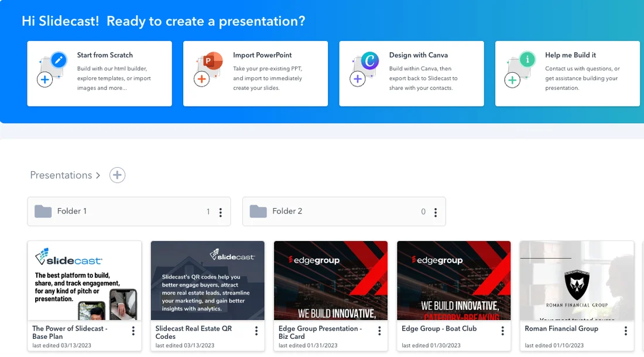This screenshot has height=357, width=644.
Task: Click title 'Roman Financial Group'
Action: coord(561,329)
